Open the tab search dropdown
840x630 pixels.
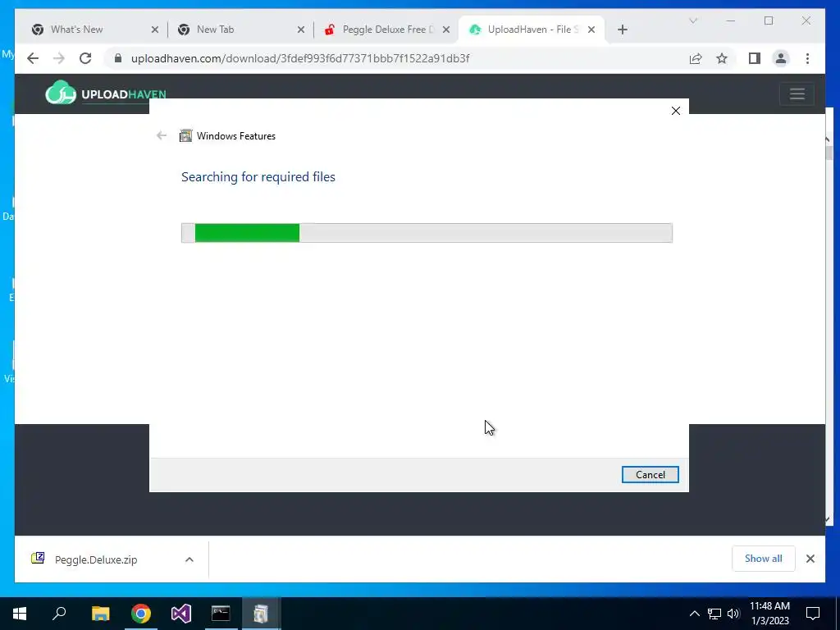coord(692,21)
